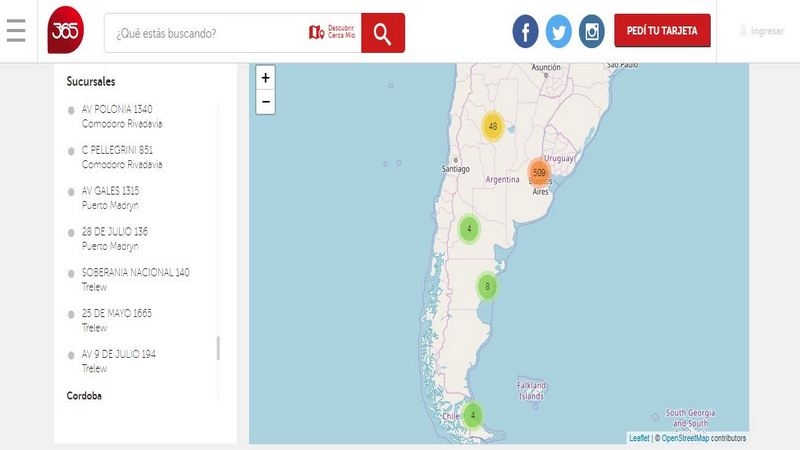This screenshot has width=800, height=450.
Task: Visit the Facebook page icon
Action: click(x=525, y=32)
